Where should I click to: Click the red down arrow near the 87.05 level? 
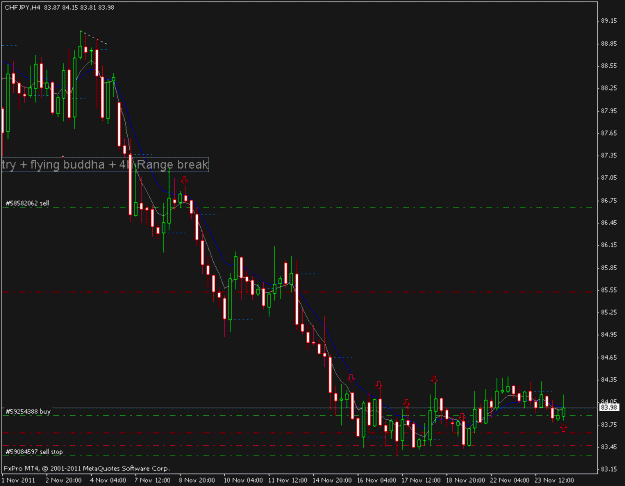point(184,181)
